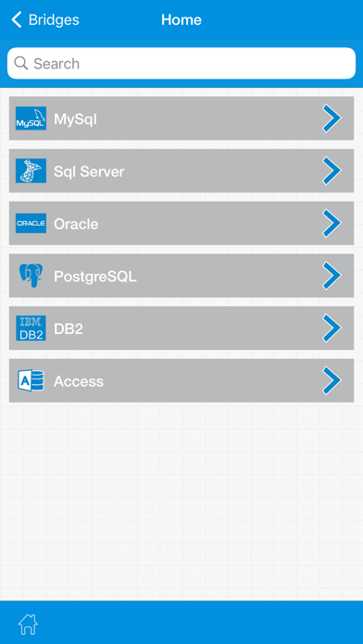The width and height of the screenshot is (363, 644).
Task: Tap the Sql Server logo icon
Action: coord(31,171)
